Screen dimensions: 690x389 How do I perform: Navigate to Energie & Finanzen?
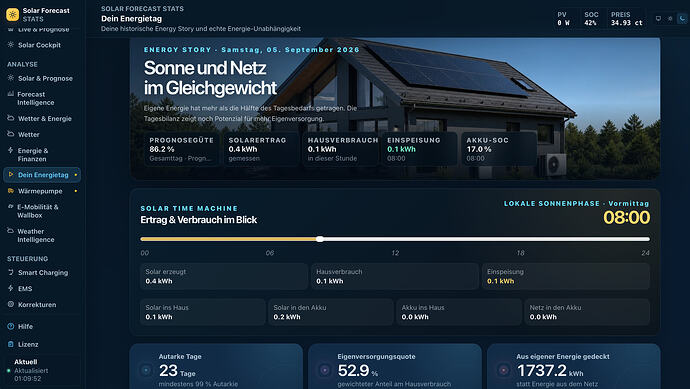[x=42, y=154]
